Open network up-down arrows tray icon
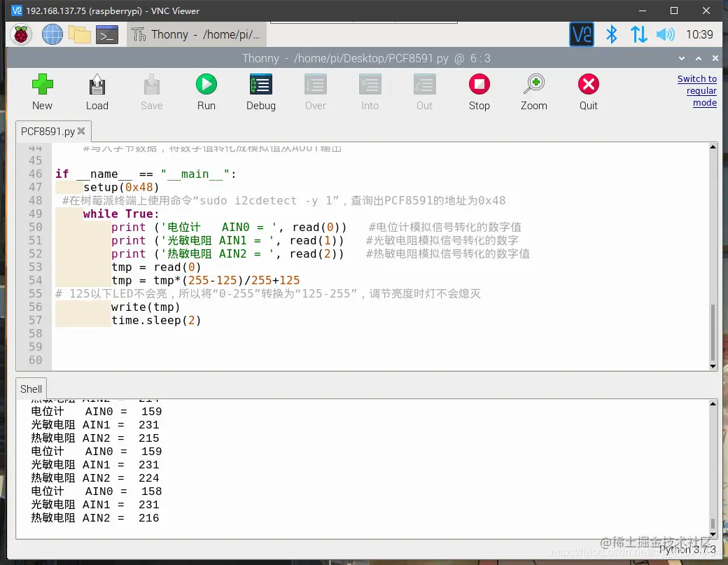This screenshot has width=728, height=565. coord(638,34)
